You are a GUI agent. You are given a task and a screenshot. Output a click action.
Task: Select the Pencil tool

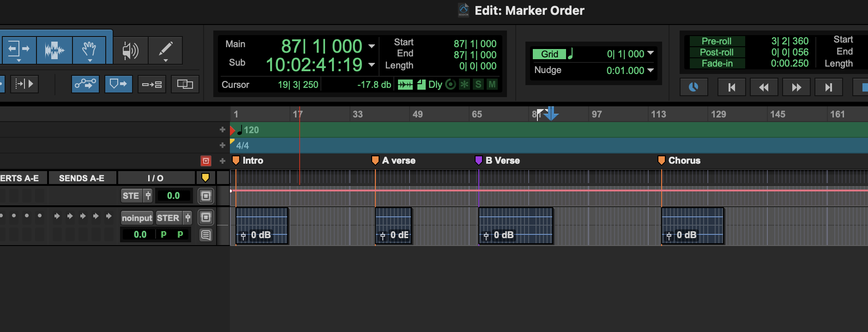point(165,50)
